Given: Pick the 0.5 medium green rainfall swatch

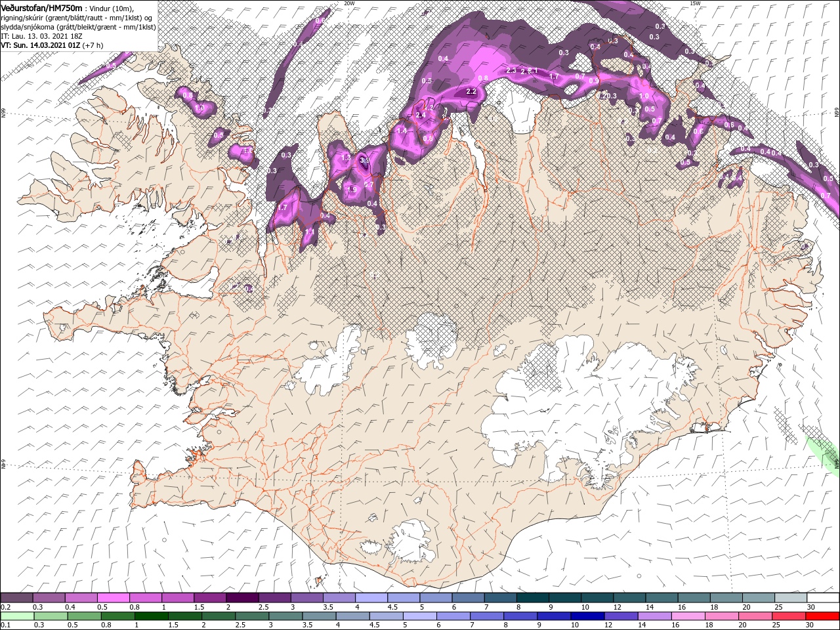Looking at the screenshot, I should [84, 616].
